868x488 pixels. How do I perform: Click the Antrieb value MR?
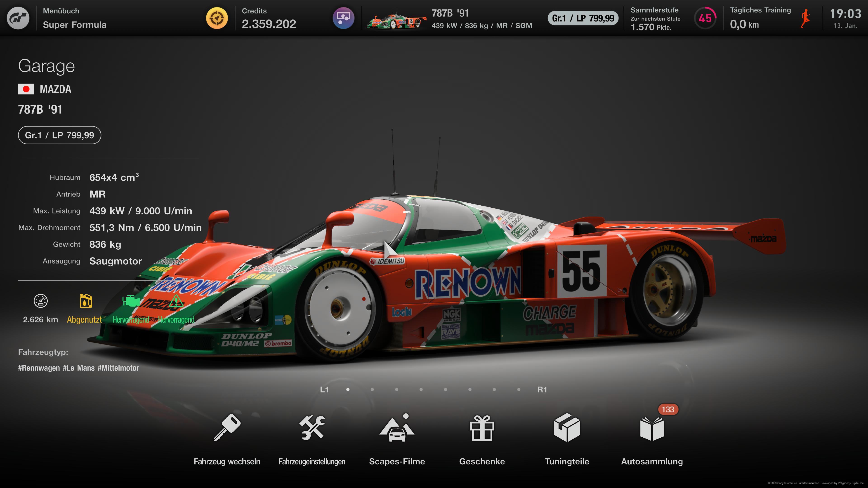(x=97, y=194)
